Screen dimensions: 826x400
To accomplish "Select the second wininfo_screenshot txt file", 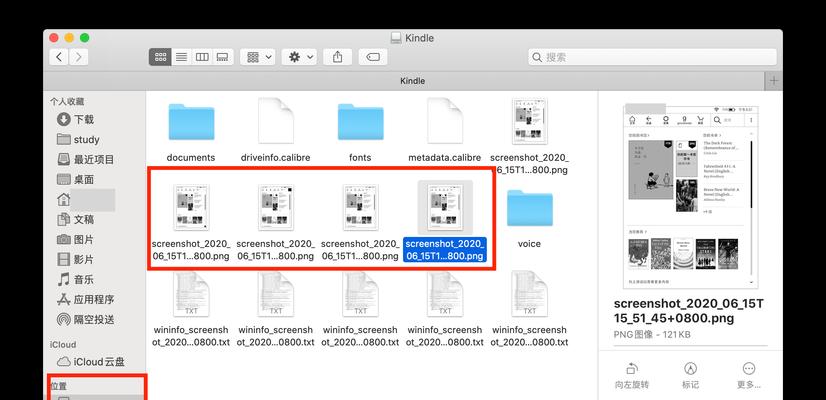I will coord(276,294).
